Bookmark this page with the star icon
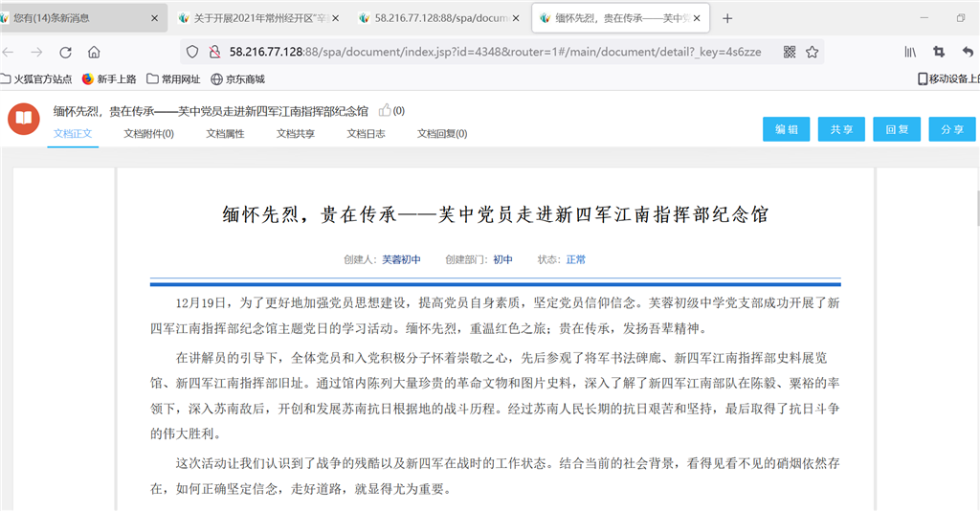 [x=812, y=52]
